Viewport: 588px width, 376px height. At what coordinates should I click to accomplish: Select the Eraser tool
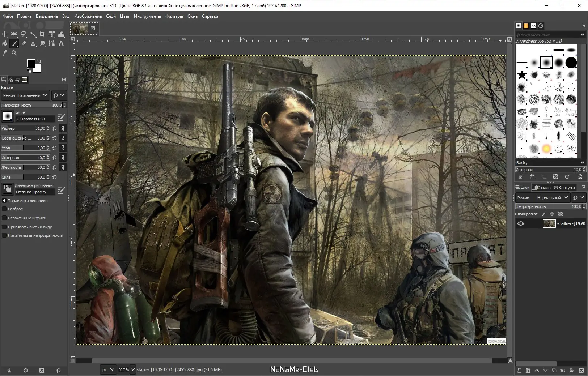click(24, 44)
